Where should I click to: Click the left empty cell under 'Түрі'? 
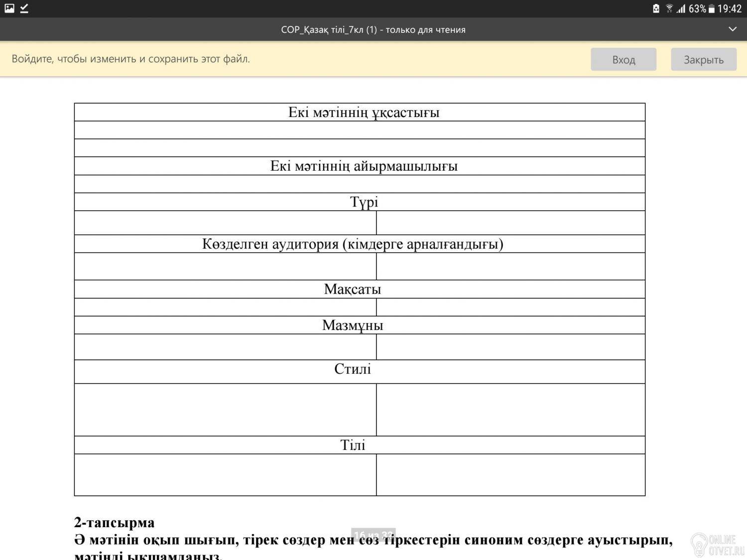coord(225,223)
